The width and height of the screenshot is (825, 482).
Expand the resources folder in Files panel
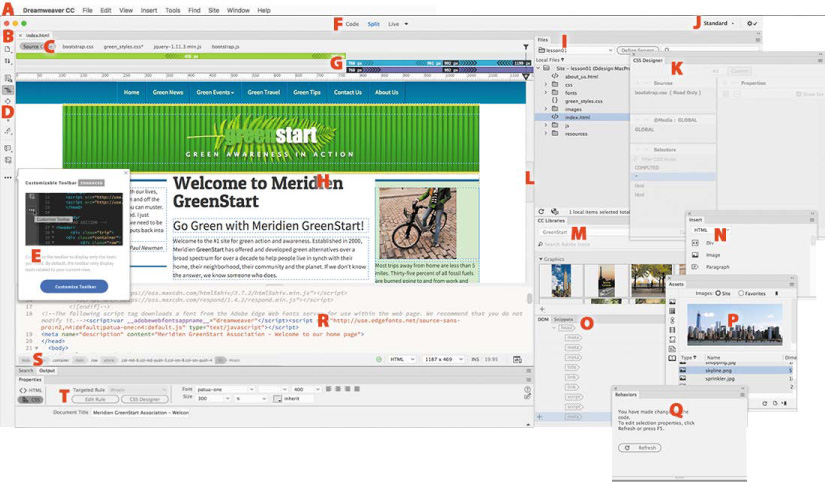(546, 134)
